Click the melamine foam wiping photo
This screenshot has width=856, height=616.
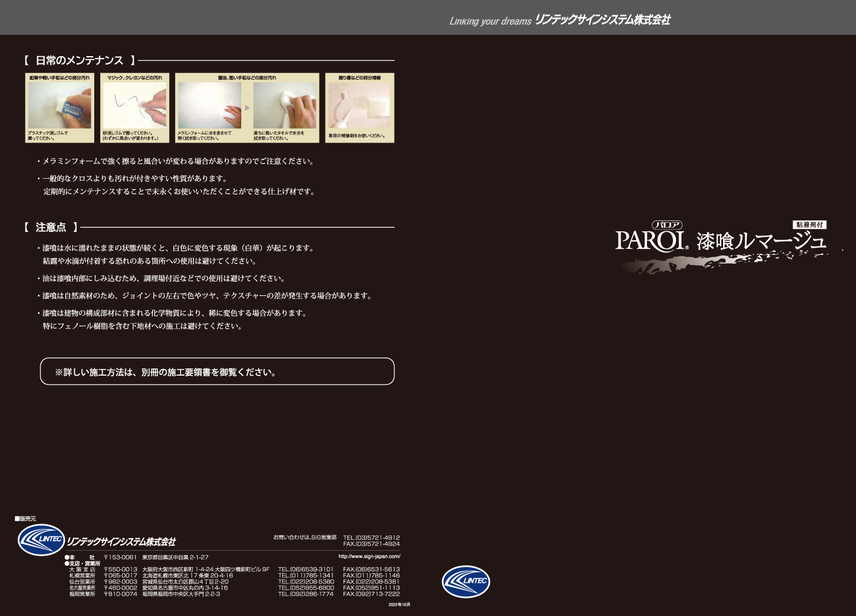(209, 105)
